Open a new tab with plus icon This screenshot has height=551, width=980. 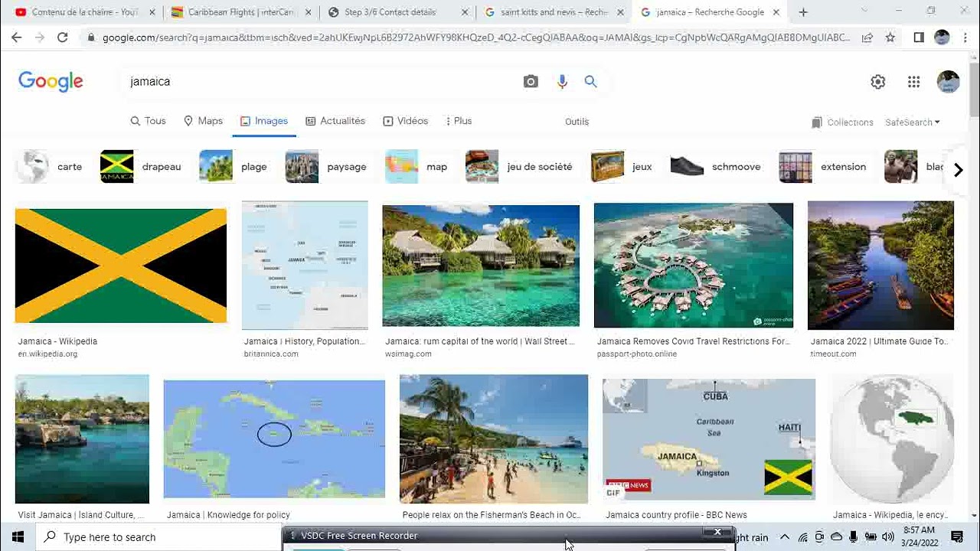(803, 12)
